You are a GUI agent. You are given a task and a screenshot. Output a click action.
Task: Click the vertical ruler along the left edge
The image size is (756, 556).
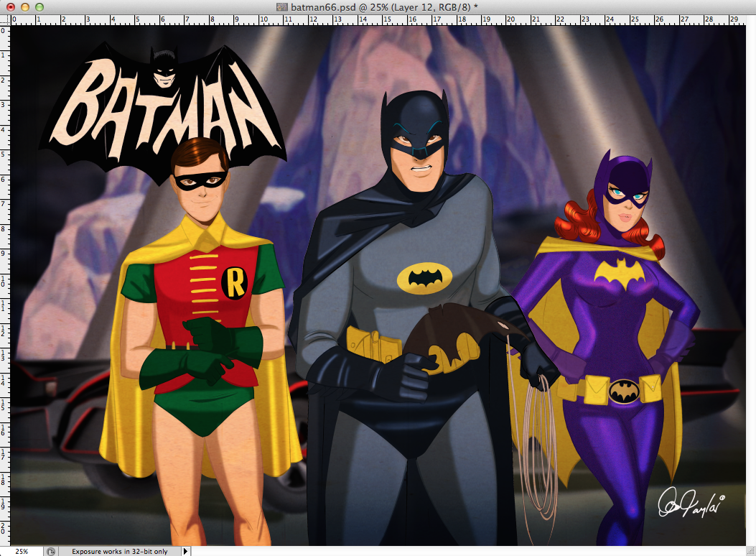[4, 287]
